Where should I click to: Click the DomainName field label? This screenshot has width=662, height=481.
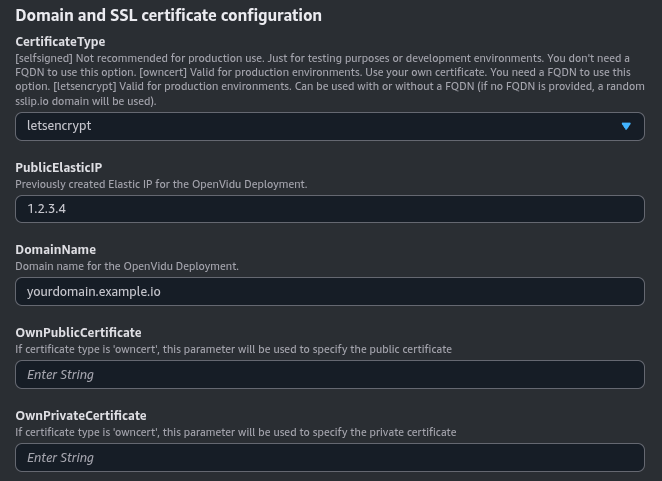pos(55,250)
